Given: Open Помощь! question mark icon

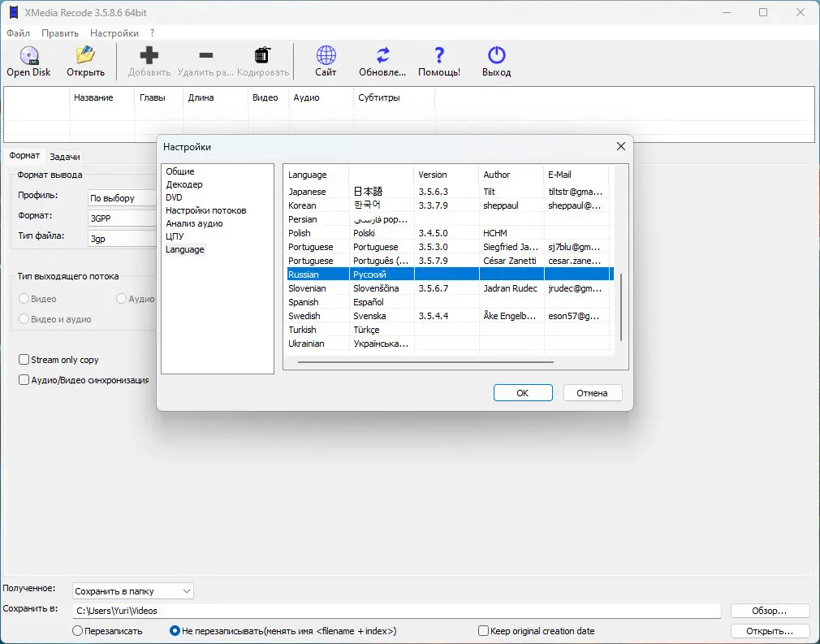Looking at the screenshot, I should pos(439,55).
